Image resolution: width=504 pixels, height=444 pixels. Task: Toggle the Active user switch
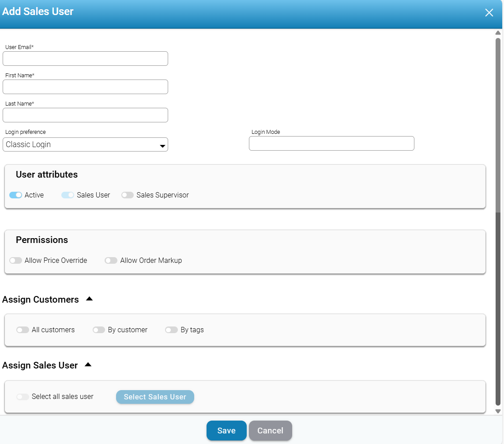(x=16, y=195)
